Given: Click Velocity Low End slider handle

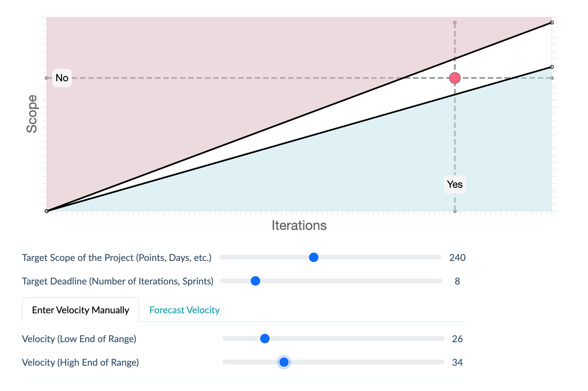Looking at the screenshot, I should [265, 339].
